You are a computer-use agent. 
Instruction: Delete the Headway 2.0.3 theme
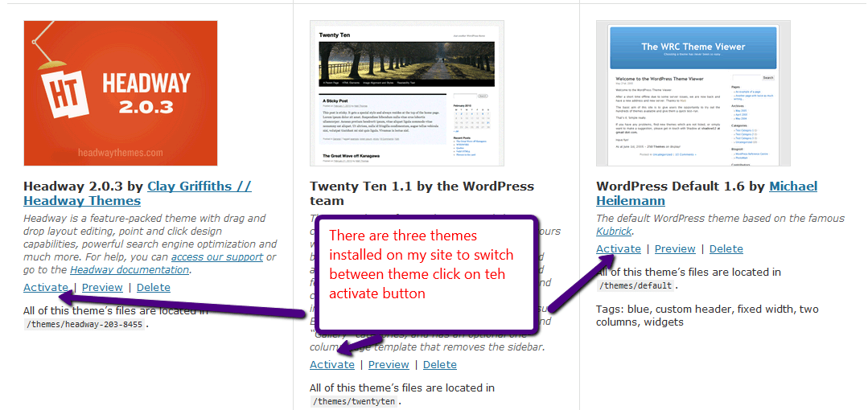click(154, 287)
